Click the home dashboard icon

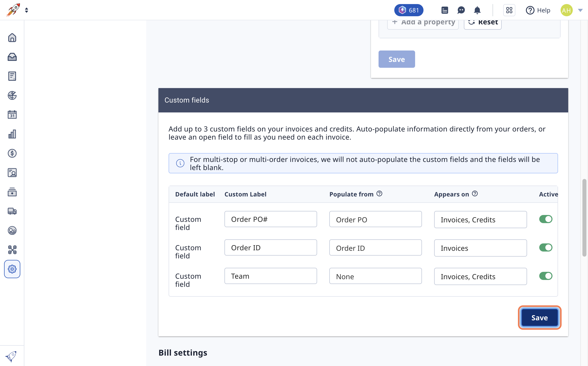coord(12,38)
